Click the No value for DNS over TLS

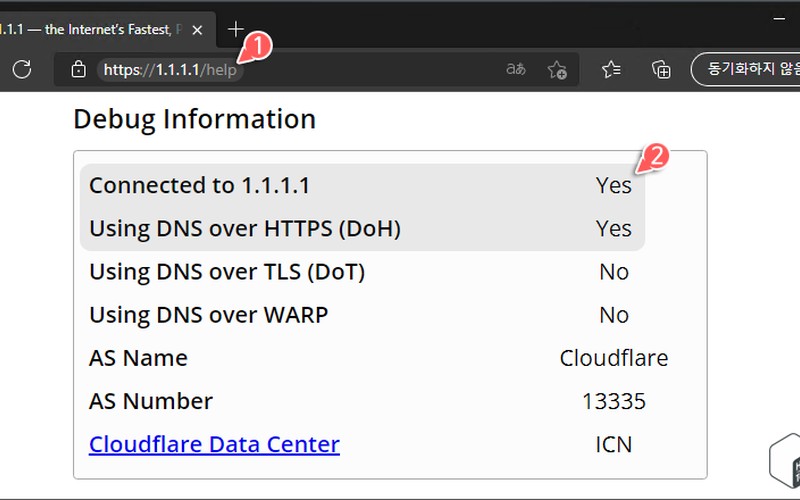pos(614,272)
